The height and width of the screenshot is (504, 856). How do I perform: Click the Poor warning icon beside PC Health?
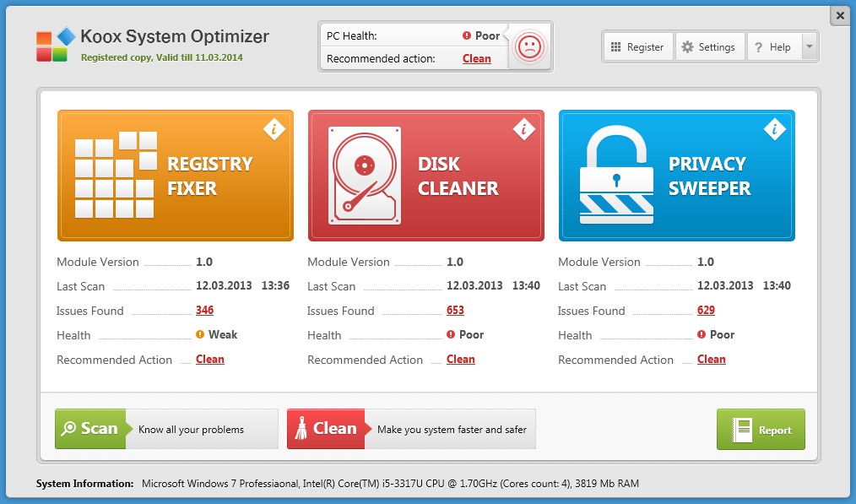pyautogui.click(x=466, y=35)
